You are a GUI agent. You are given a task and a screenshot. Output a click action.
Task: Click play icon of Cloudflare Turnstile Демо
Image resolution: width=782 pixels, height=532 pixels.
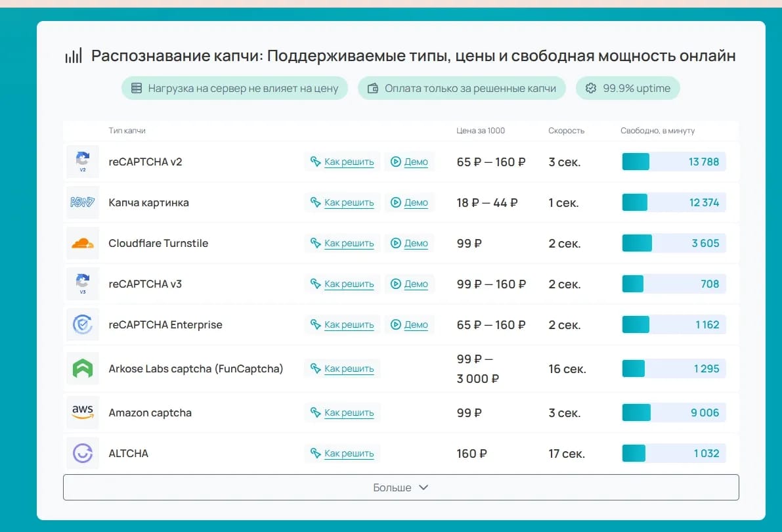(395, 243)
